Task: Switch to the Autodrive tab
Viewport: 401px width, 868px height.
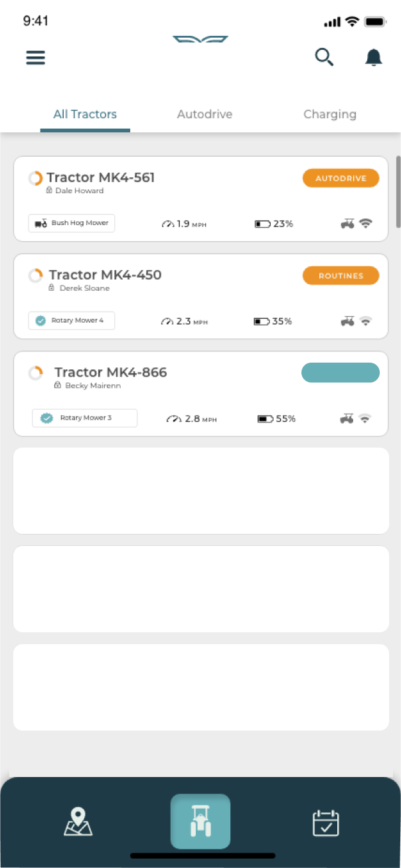Action: (204, 114)
